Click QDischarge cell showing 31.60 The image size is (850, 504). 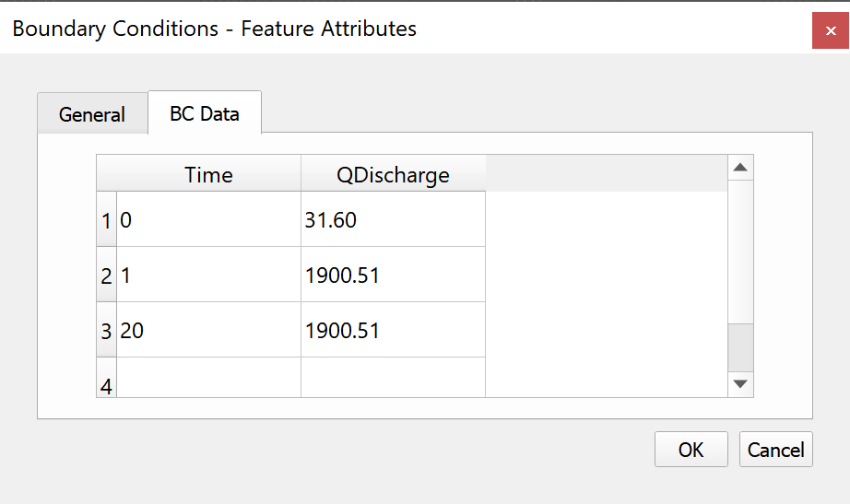pyautogui.click(x=393, y=220)
